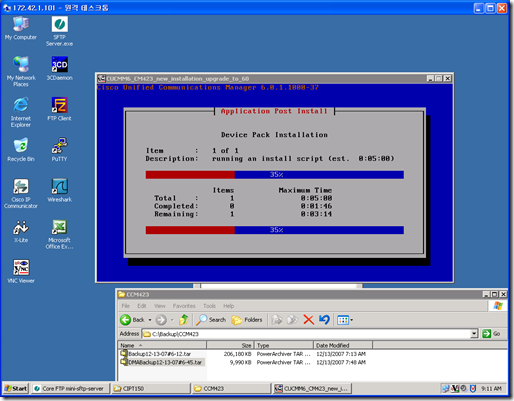Open SFTP Server.exe desktop icon
Screen dimensions: 514x401
tap(59, 31)
